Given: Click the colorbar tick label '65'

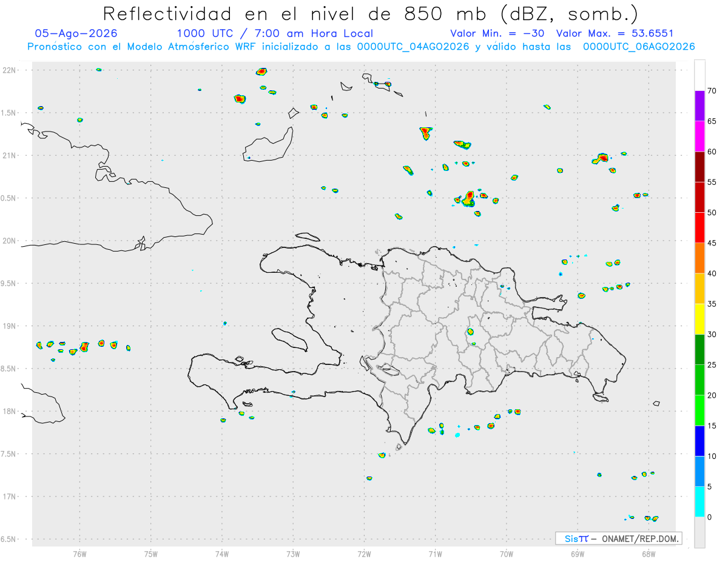Looking at the screenshot, I should click(x=712, y=121).
